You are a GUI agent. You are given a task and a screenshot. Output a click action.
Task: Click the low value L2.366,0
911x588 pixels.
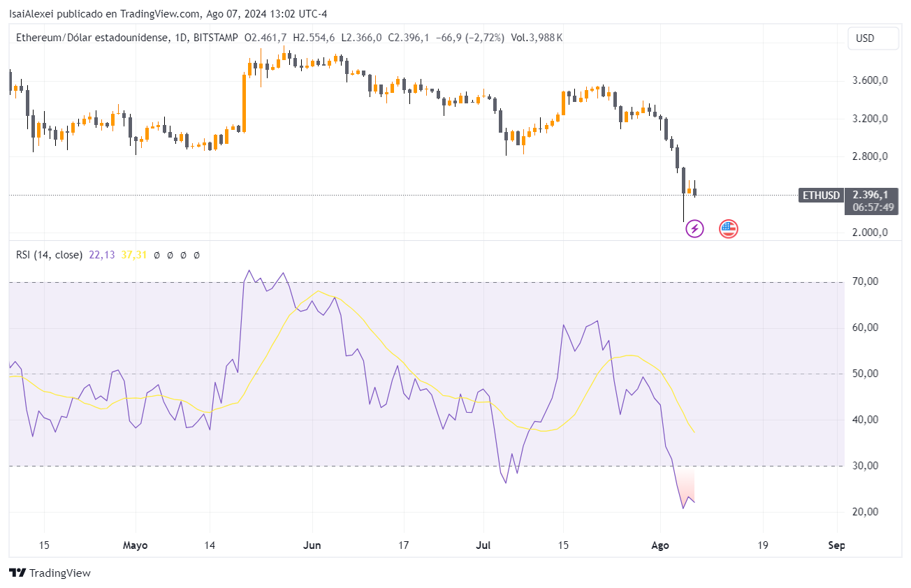(361, 38)
